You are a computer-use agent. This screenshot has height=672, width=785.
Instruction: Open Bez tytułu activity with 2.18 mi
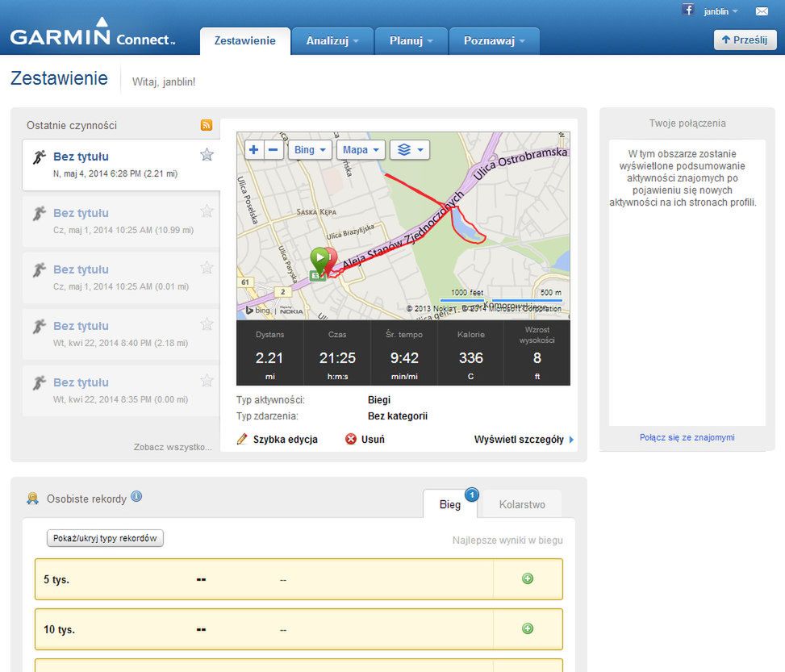pos(81,327)
